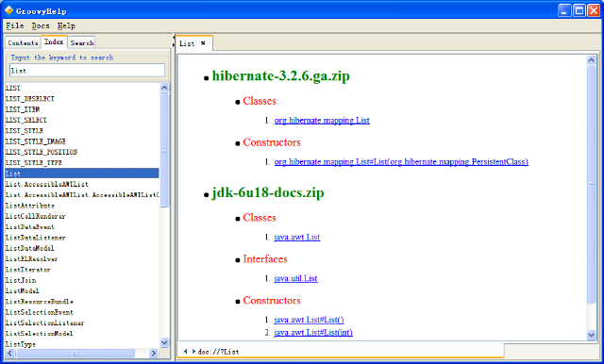Click the index list vertical scrollbar thumb

(x=164, y=150)
